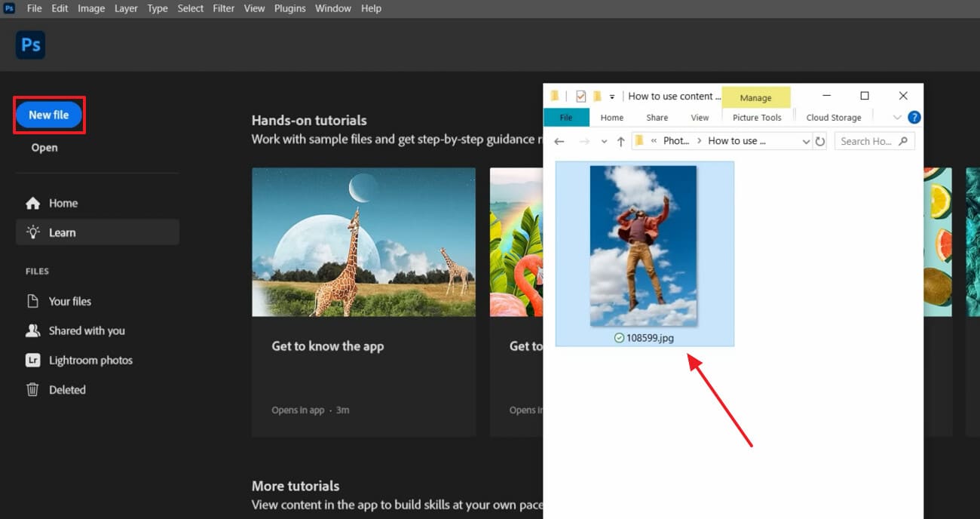Image resolution: width=980 pixels, height=519 pixels.
Task: Open the Filter menu
Action: coord(223,8)
